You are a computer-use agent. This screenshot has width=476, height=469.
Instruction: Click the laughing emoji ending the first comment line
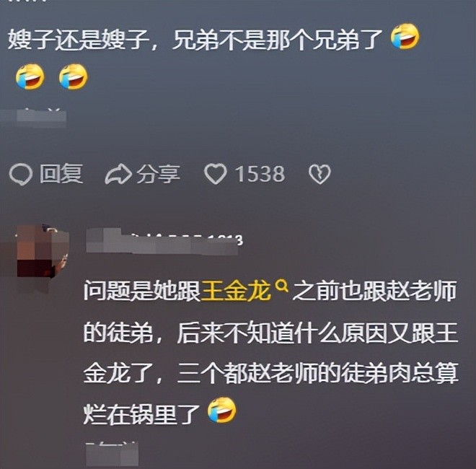405,37
